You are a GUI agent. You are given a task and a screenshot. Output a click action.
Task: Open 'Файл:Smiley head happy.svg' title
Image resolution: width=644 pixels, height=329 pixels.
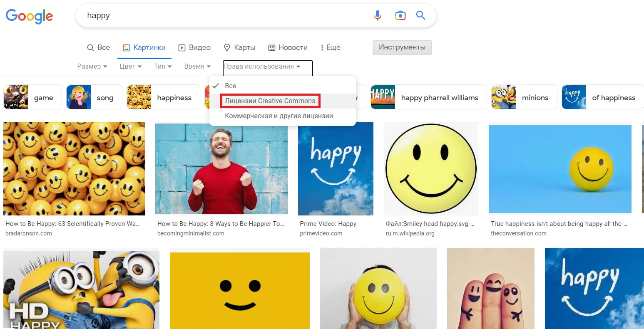click(430, 224)
